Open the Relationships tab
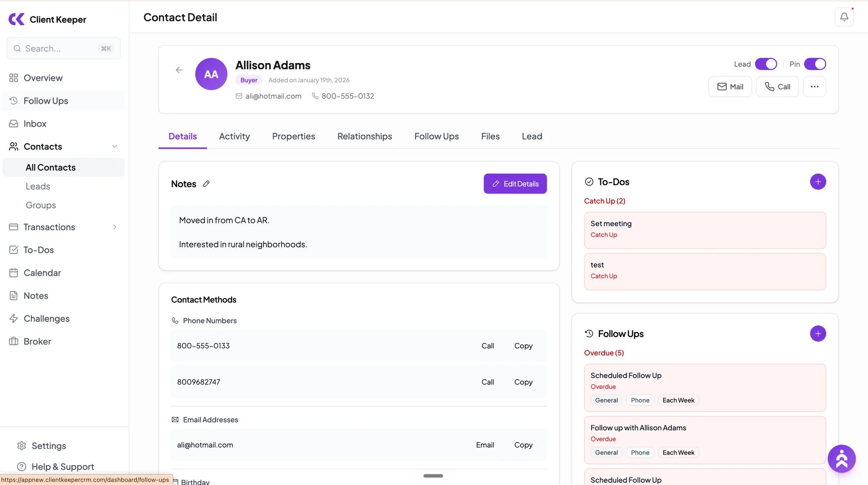 (365, 136)
